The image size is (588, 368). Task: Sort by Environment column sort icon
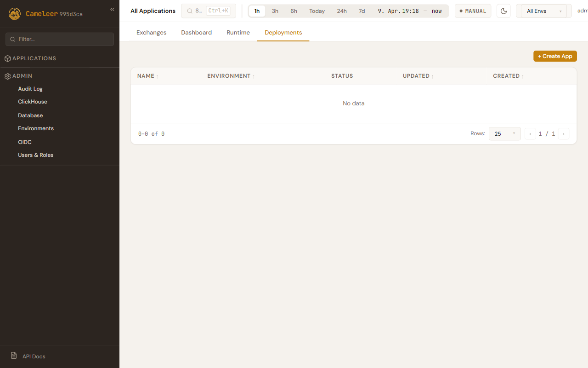tap(254, 76)
